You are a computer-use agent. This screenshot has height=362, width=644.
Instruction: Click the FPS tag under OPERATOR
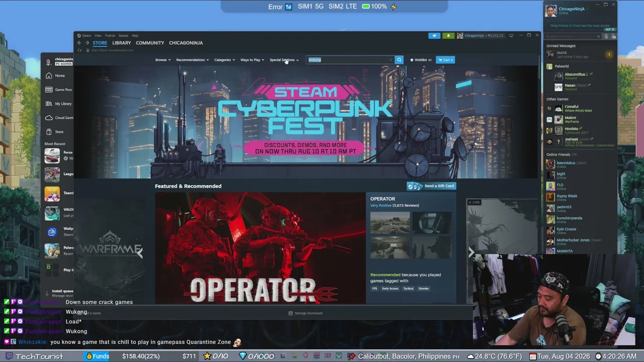[x=374, y=289]
